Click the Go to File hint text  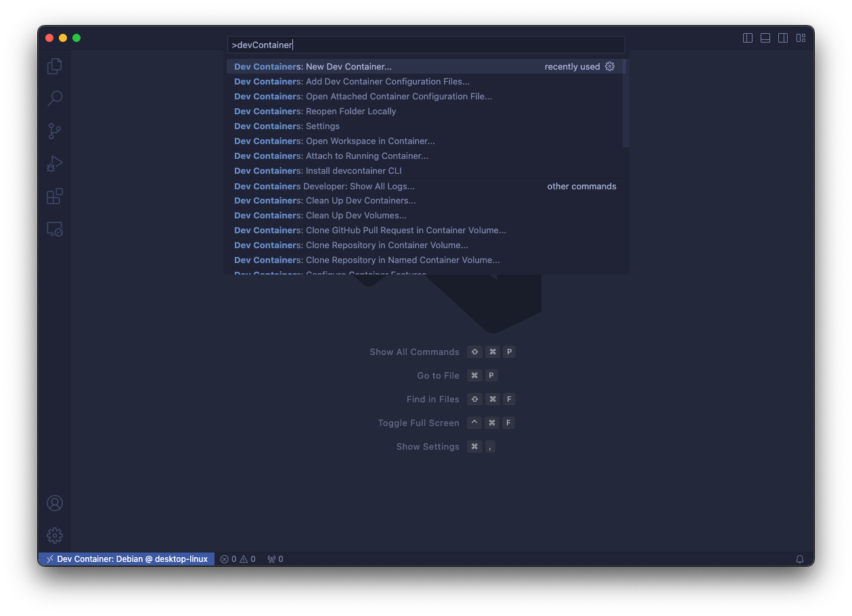pyautogui.click(x=438, y=375)
